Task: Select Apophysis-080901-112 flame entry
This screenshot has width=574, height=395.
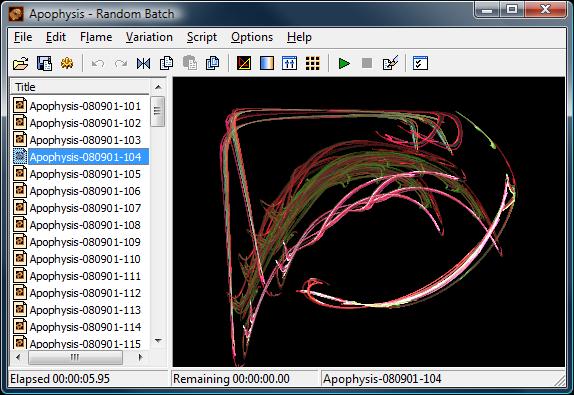Action: coord(85,293)
